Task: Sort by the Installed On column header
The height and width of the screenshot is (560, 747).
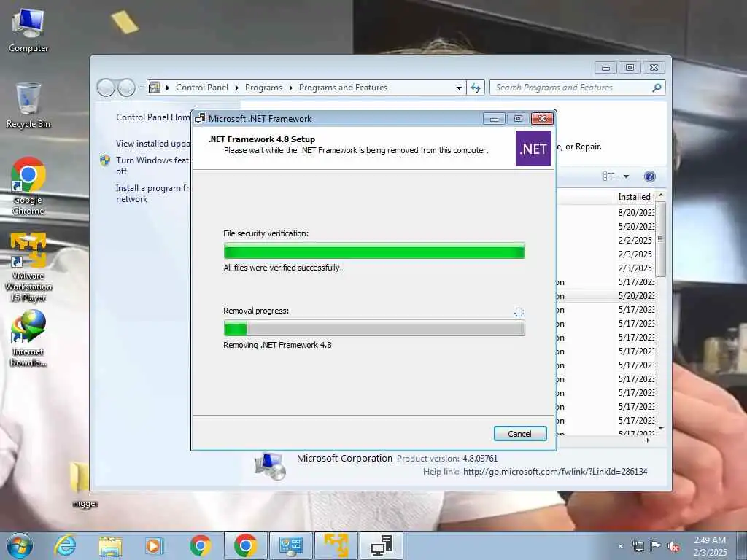Action: 635,197
